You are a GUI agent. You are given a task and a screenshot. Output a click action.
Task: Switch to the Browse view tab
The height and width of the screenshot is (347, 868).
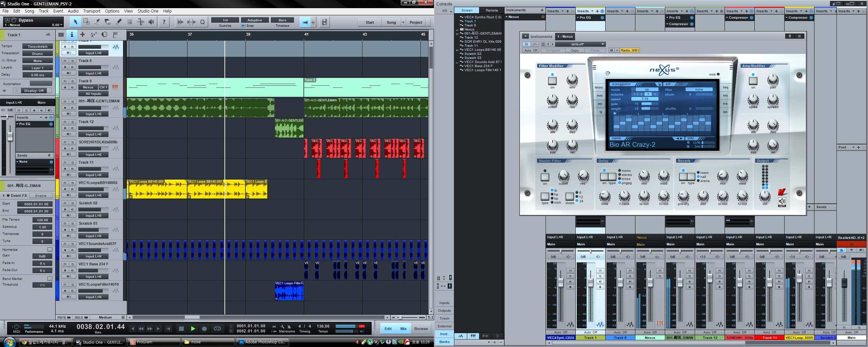click(421, 329)
